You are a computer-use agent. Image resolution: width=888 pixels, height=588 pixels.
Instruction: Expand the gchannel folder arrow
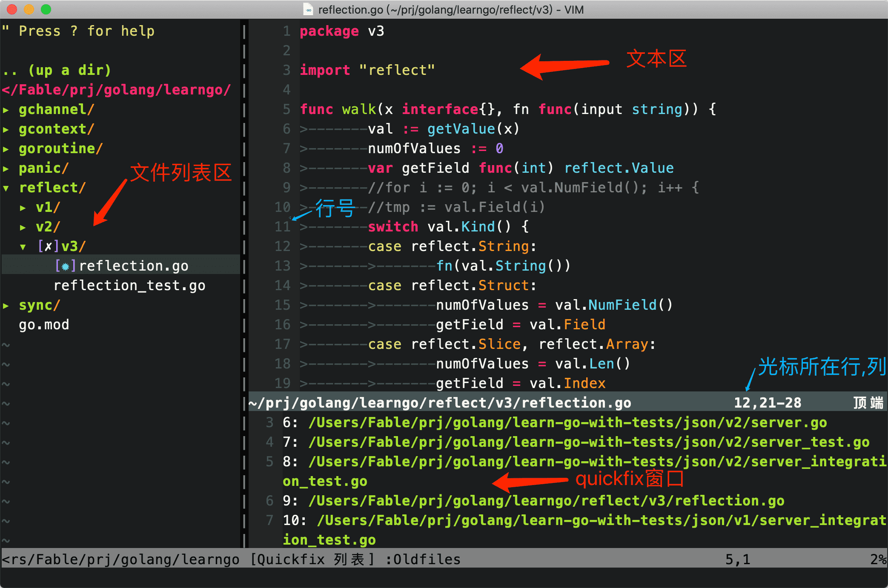[6, 110]
